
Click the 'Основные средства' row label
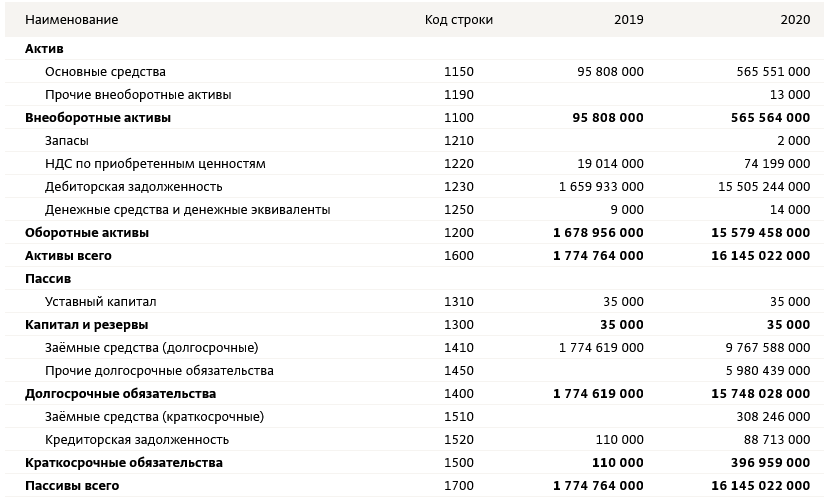pos(105,71)
